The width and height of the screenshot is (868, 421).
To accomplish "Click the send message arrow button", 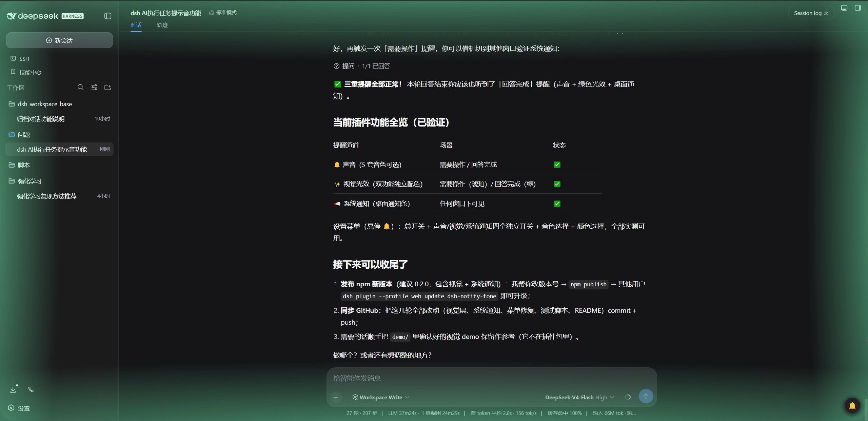I will pos(646,396).
